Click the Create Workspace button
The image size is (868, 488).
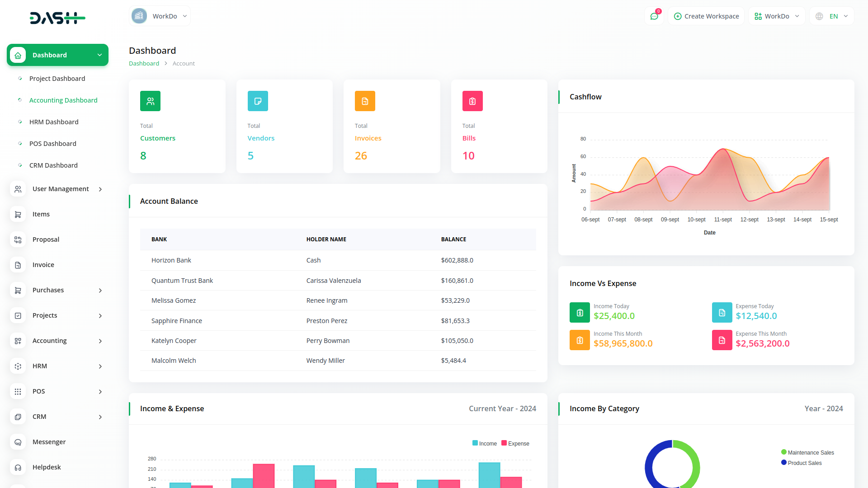[x=706, y=16]
